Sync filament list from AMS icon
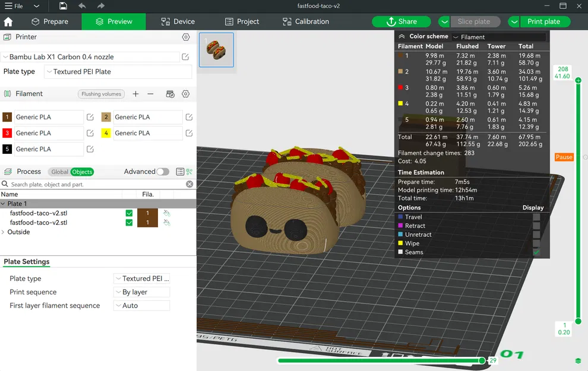 [x=169, y=94]
